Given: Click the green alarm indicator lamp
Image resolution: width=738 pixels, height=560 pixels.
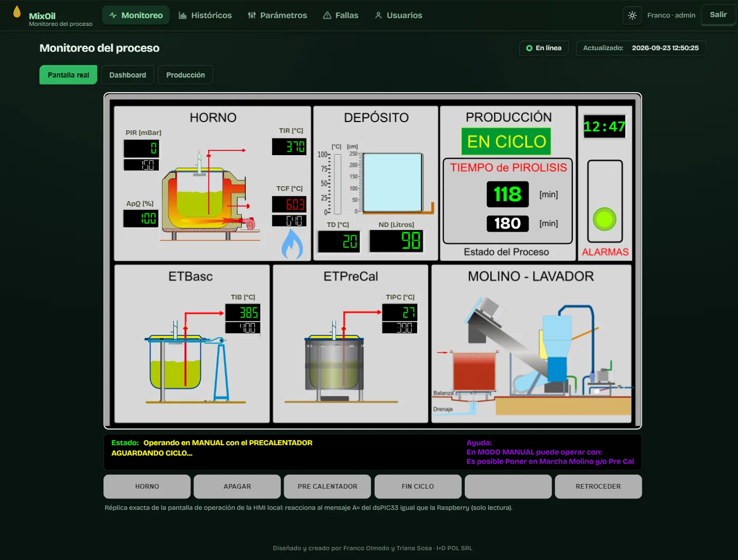Looking at the screenshot, I should tap(604, 219).
